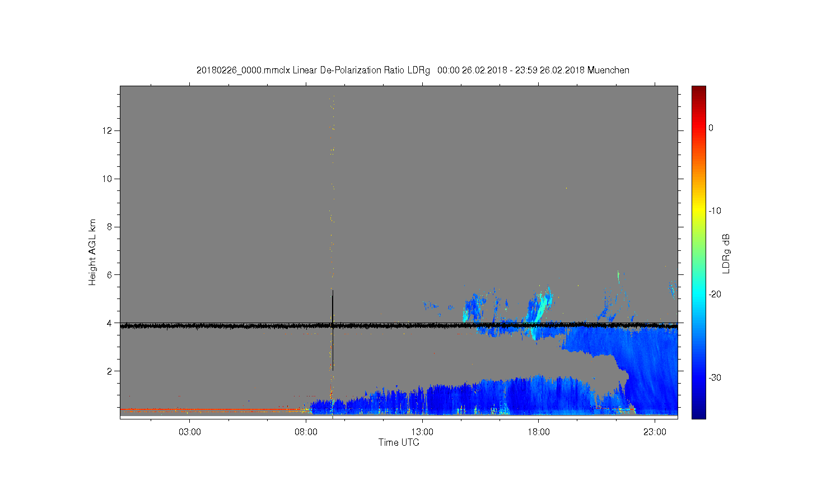The image size is (840, 504).
Task: Click the yellow region of the colorbar
Action: coord(699,211)
